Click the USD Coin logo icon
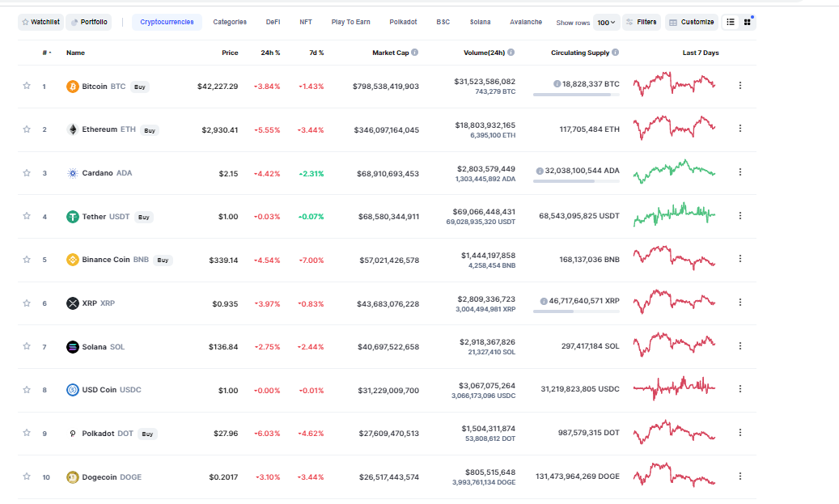 72,390
